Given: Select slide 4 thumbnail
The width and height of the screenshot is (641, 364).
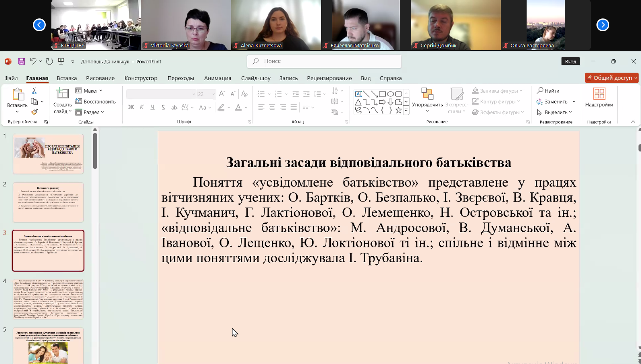Looking at the screenshot, I should click(48, 299).
